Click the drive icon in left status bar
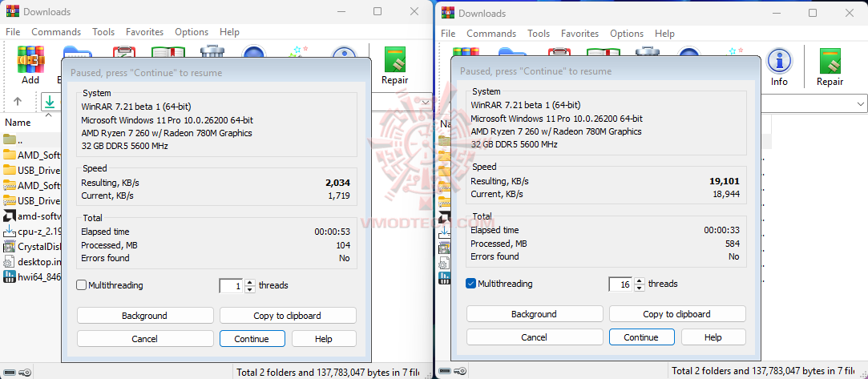The width and height of the screenshot is (868, 379). tap(10, 372)
